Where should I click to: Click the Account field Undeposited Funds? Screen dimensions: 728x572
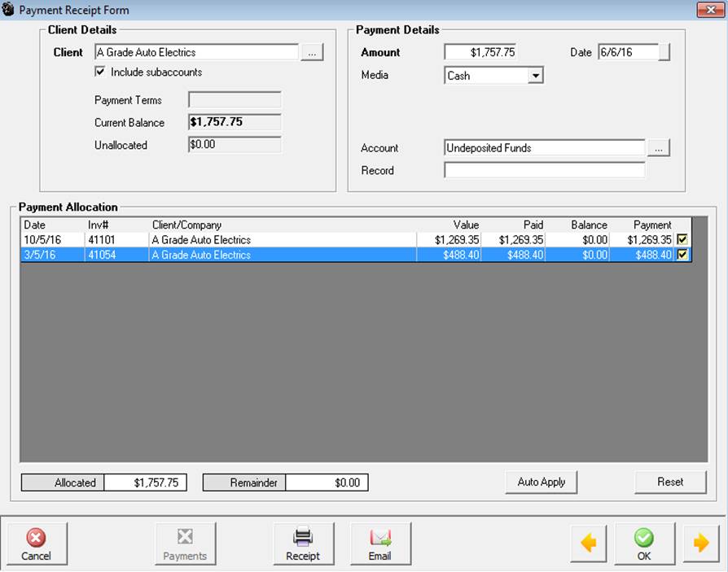[544, 148]
